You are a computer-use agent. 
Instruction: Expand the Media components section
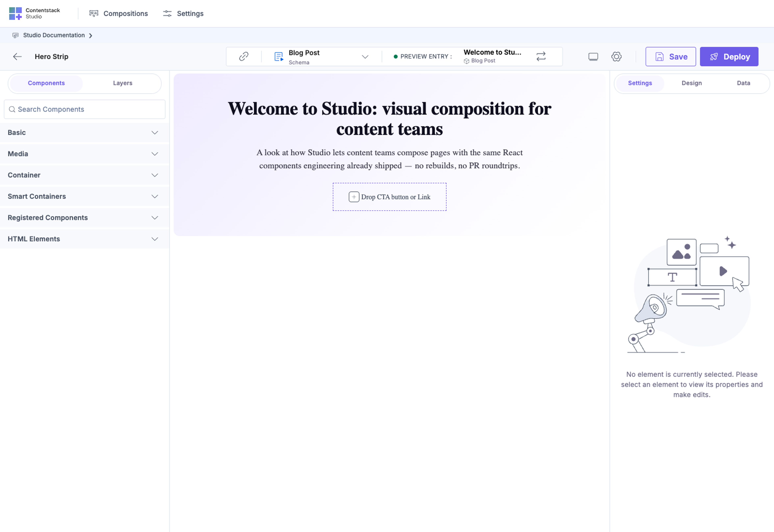click(x=85, y=154)
